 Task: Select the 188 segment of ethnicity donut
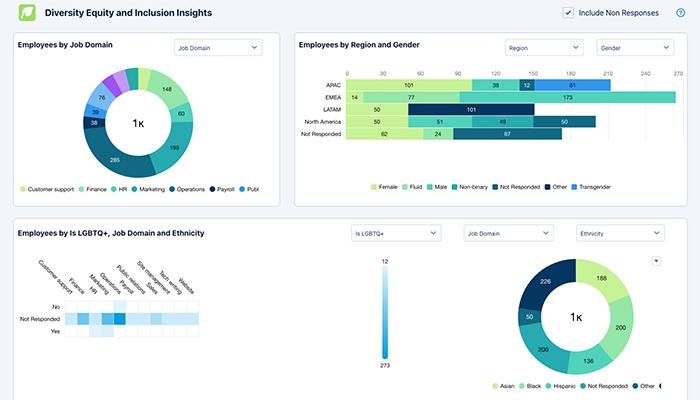601,278
